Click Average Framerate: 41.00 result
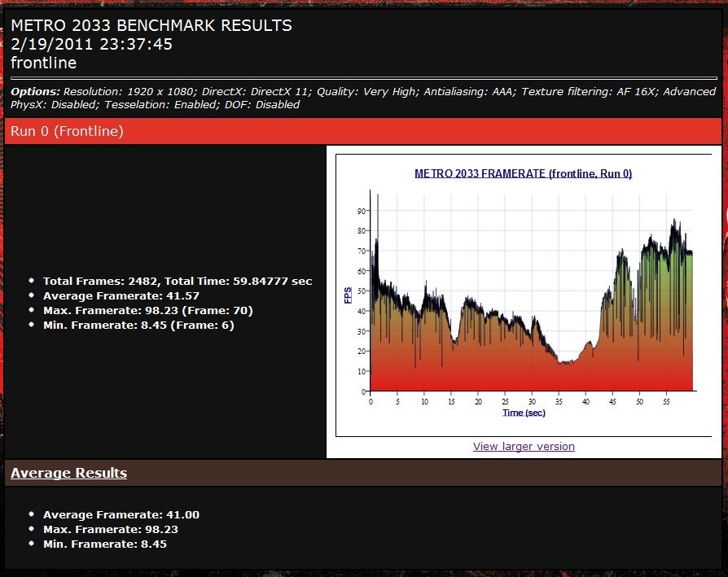Image resolution: width=728 pixels, height=577 pixels. [121, 515]
